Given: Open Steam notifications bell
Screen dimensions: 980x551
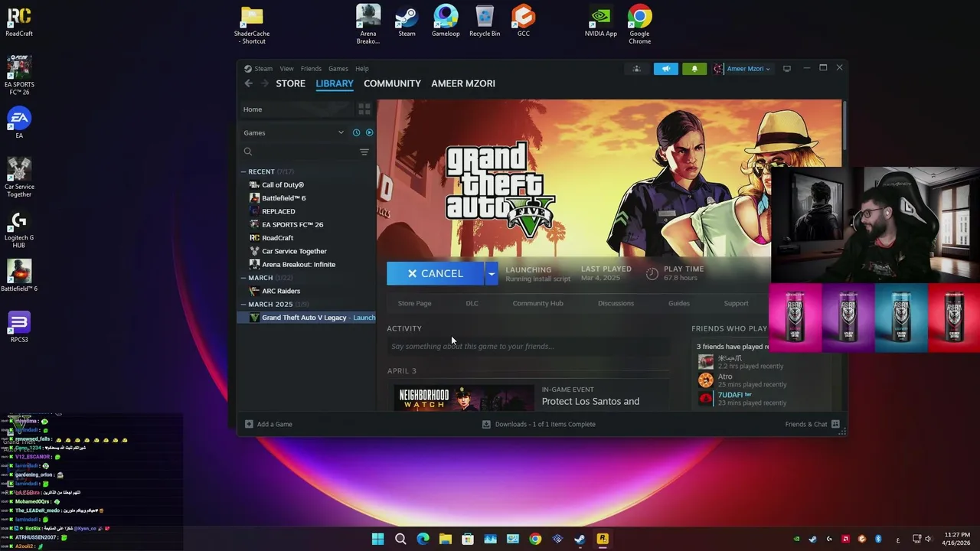Looking at the screenshot, I should pyautogui.click(x=694, y=69).
